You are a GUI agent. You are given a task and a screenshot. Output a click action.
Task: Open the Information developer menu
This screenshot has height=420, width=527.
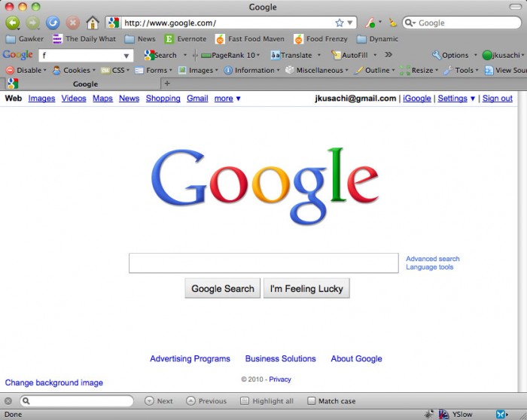(x=251, y=70)
